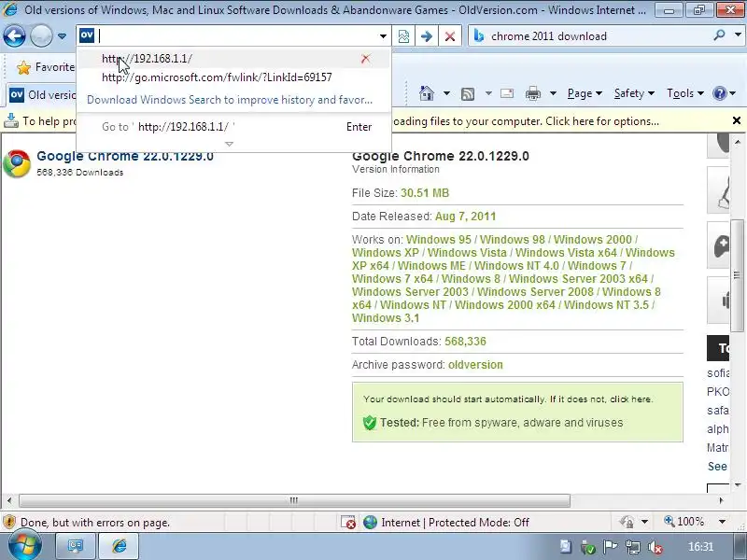Close the information bar with X

tap(736, 120)
